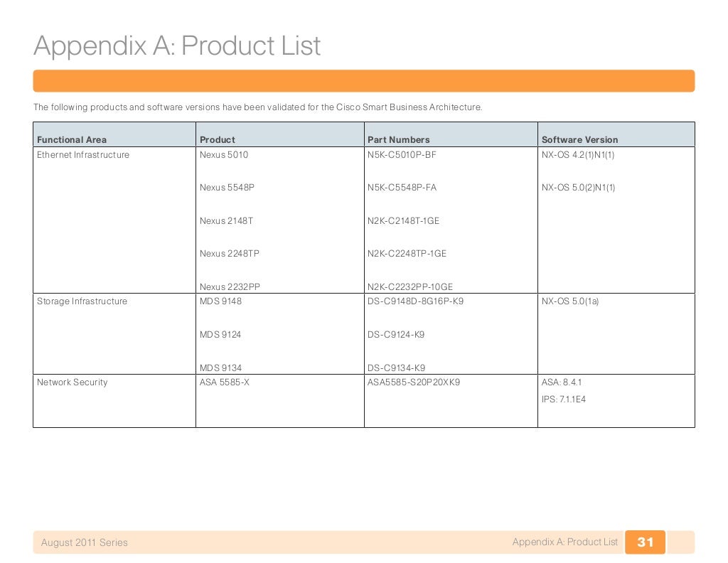This screenshot has height=563, width=728.
Task: Click software version 'IPS: 7.1.1E4'
Action: click(x=564, y=400)
